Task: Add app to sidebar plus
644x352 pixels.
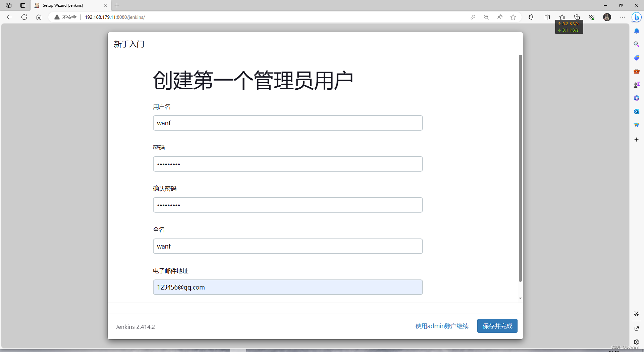Action: pyautogui.click(x=636, y=139)
